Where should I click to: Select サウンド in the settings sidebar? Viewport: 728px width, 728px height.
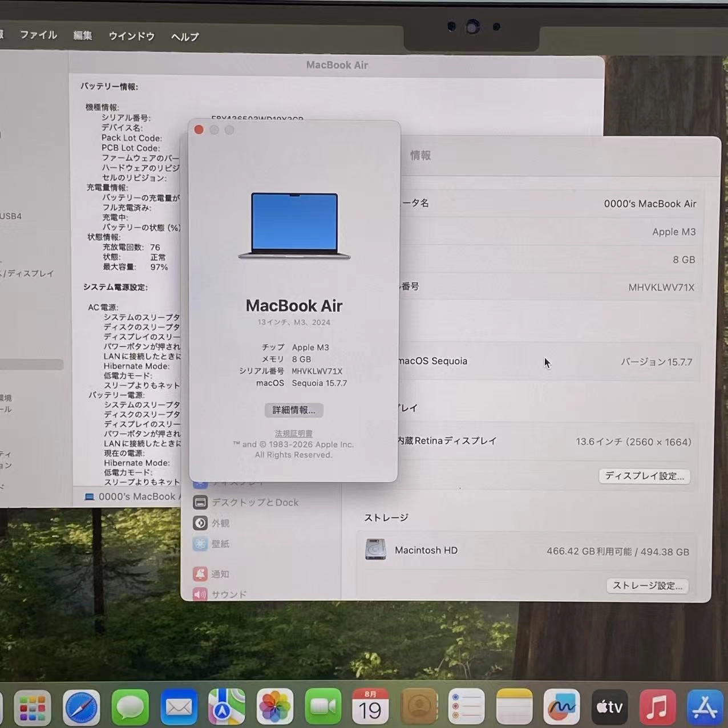click(220, 594)
